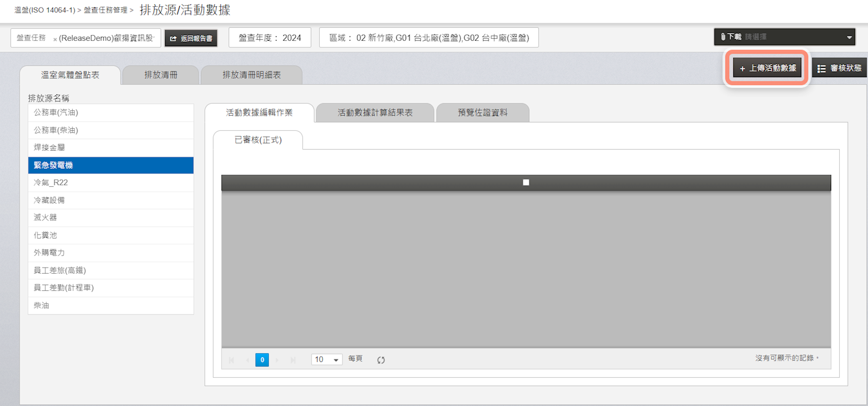
Task: Click the previous page arrow in pager
Action: coord(247,360)
